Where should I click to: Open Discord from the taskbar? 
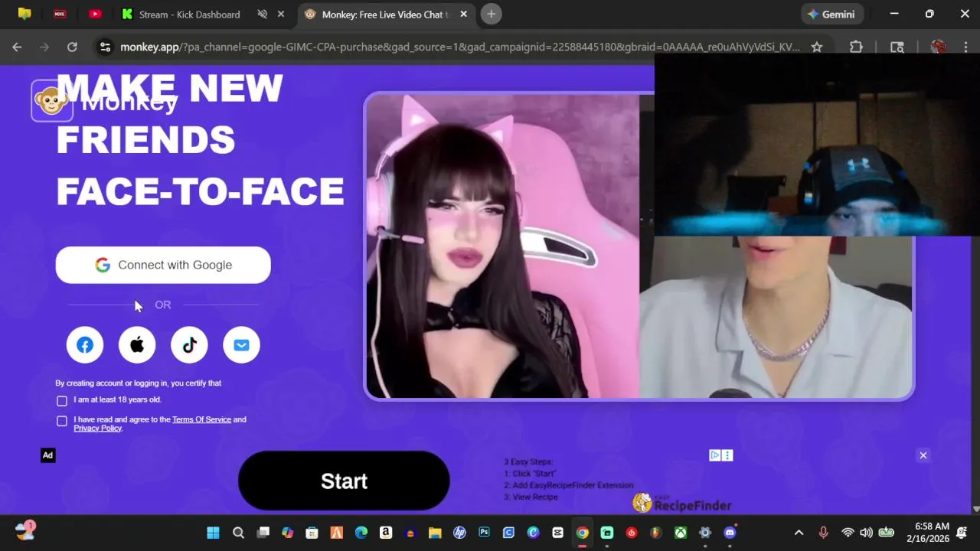coord(730,533)
